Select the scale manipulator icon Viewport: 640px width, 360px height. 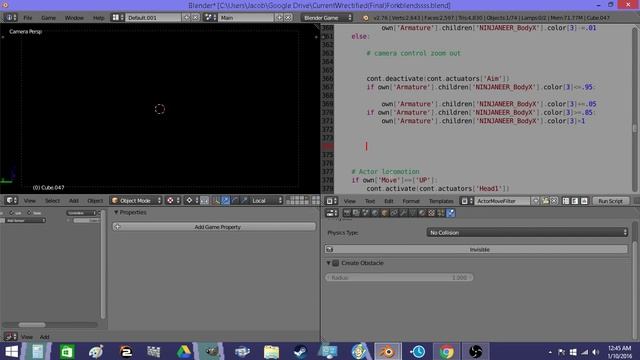pyautogui.click(x=244, y=200)
